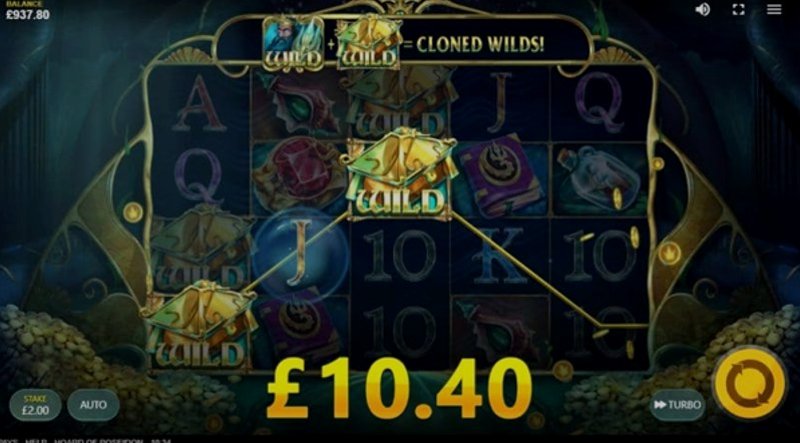The height and width of the screenshot is (443, 800).
Task: Select the Poseidon WILD icon in banner
Action: (x=293, y=43)
